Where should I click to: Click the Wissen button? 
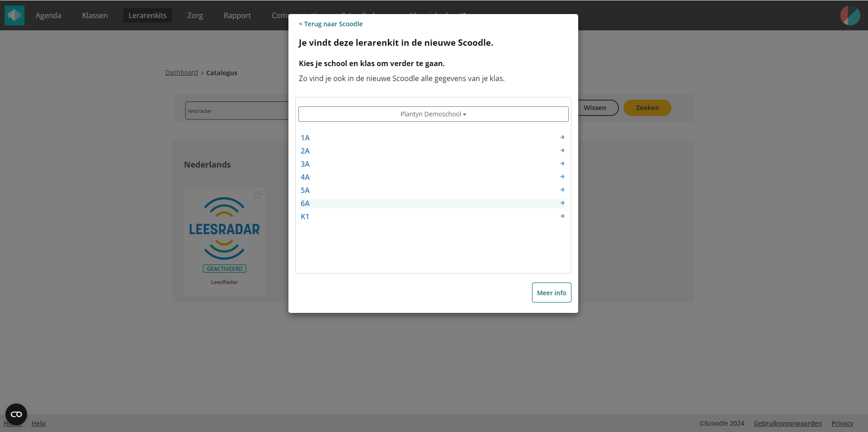[x=595, y=108]
